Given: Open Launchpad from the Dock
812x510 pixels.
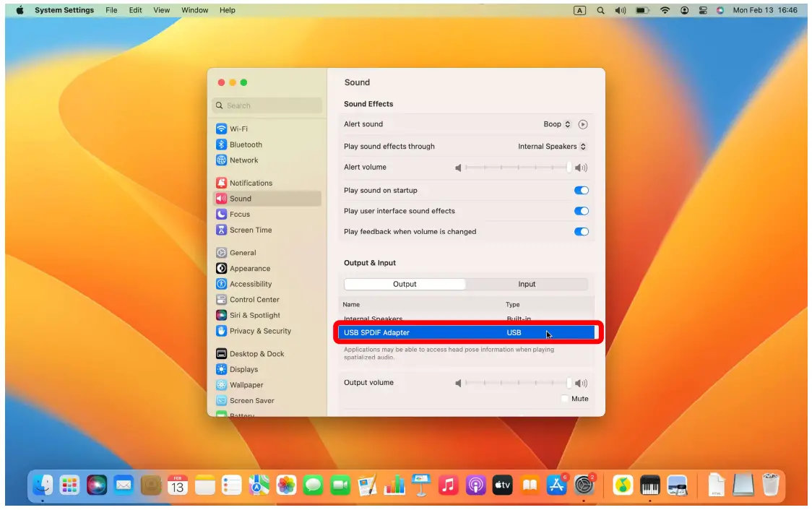Looking at the screenshot, I should click(x=69, y=485).
